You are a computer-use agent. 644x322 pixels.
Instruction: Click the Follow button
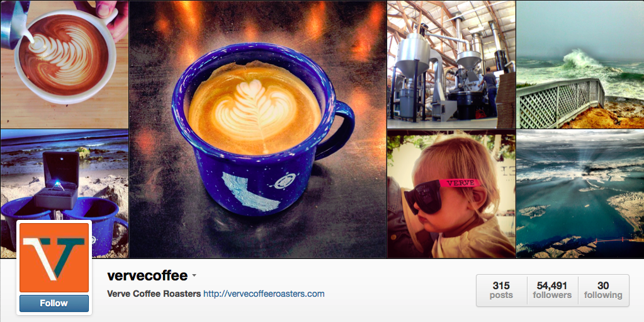point(54,304)
